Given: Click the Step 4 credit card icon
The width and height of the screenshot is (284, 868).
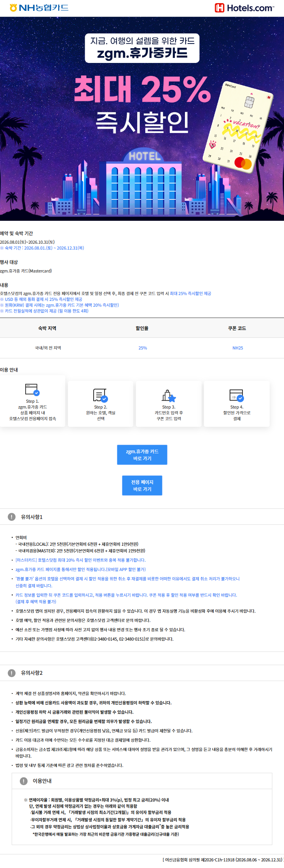Looking at the screenshot, I should click(x=237, y=395).
